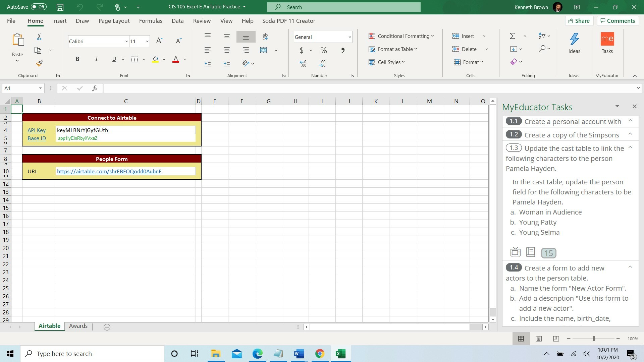Open the File menu
Viewport: 644px width, 362px height.
coord(11,21)
